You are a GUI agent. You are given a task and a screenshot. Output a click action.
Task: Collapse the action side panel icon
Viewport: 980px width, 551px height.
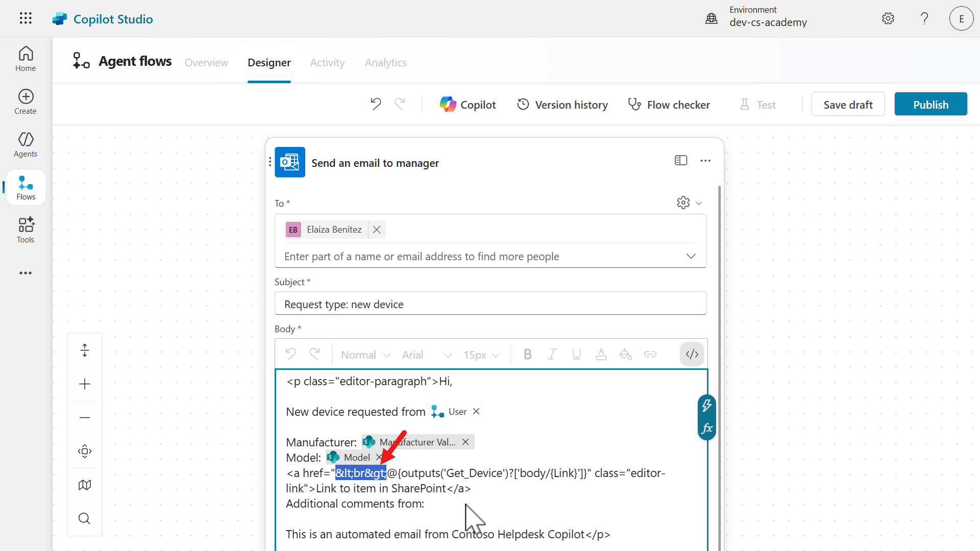coord(681,161)
